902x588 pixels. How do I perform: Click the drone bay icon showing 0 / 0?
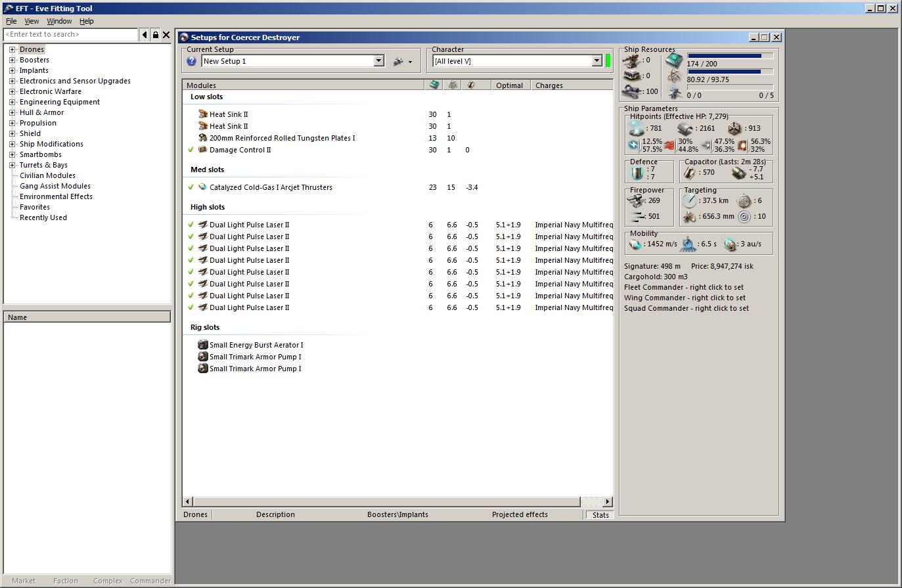[674, 92]
